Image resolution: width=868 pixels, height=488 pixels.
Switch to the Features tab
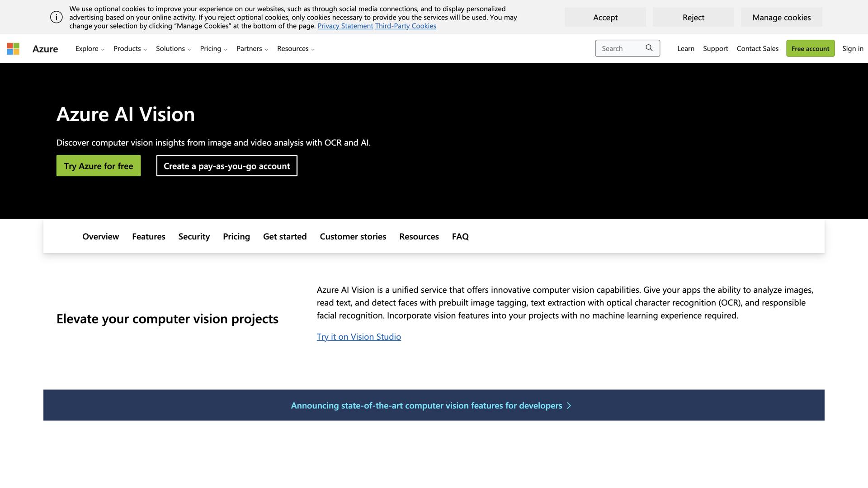click(148, 236)
